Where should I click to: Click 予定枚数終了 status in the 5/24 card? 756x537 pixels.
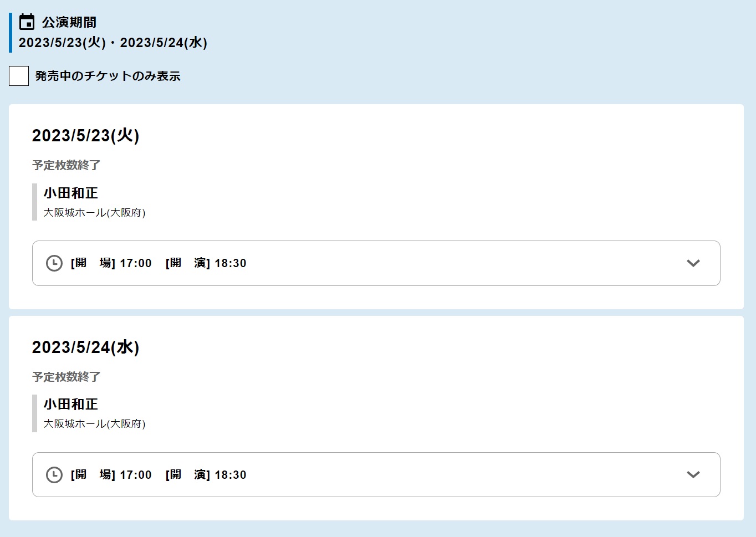coord(67,377)
